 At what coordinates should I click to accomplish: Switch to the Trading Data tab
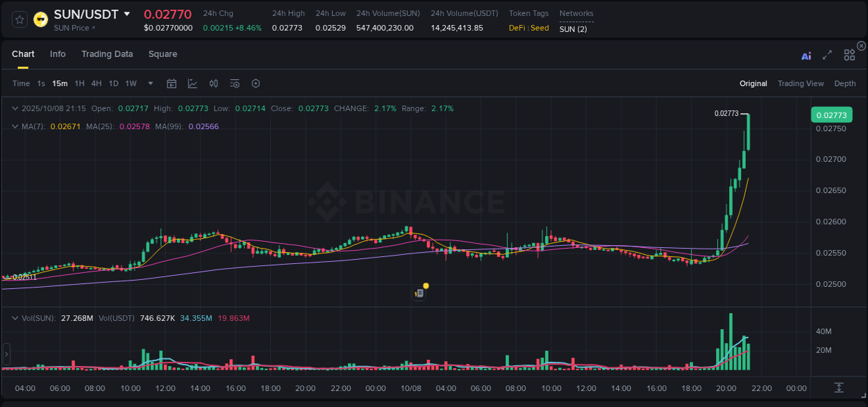(107, 54)
